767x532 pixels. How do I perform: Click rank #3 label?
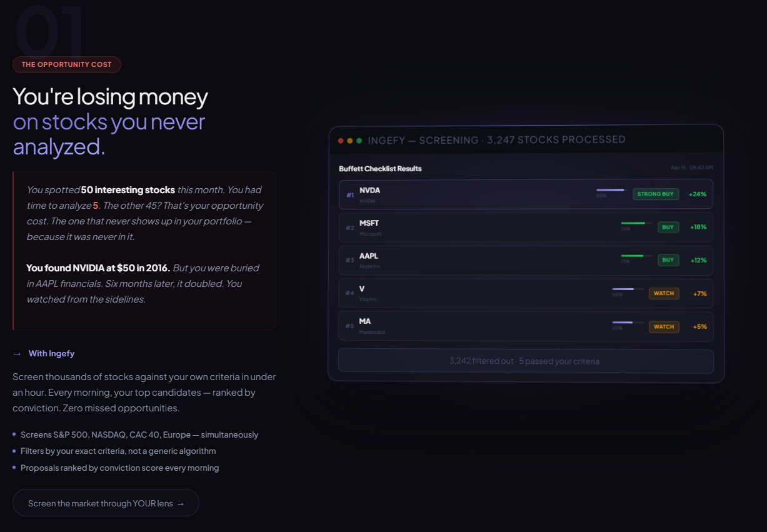point(350,261)
